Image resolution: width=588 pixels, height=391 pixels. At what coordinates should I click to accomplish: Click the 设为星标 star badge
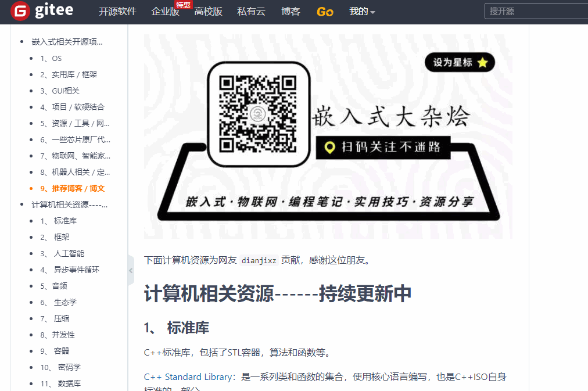460,63
